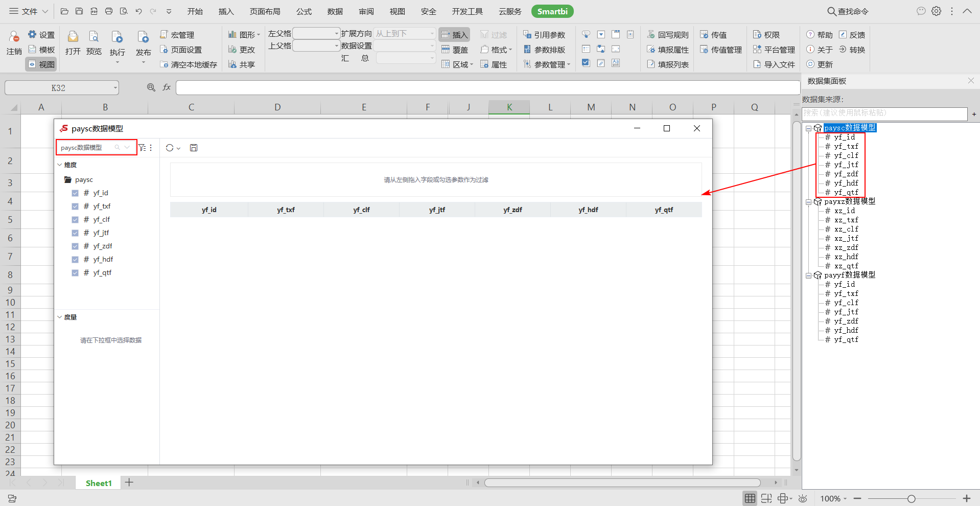Viewport: 980px width, 506px height.
Task: Click the 反馈 feedback button
Action: point(852,35)
